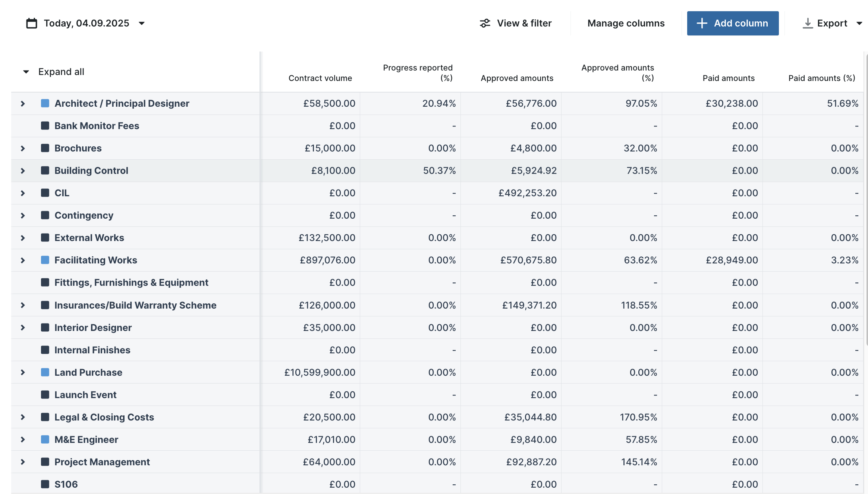This screenshot has height=494, width=868.
Task: Toggle the Expand all arrow
Action: coord(26,72)
